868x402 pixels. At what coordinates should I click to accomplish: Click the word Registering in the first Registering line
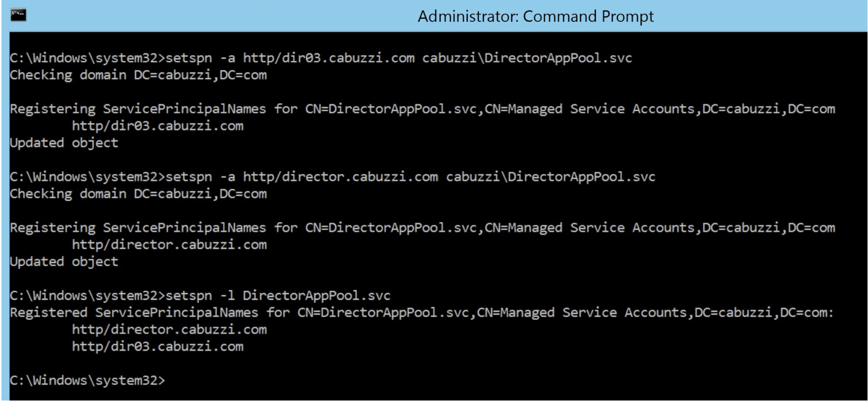coord(52,109)
